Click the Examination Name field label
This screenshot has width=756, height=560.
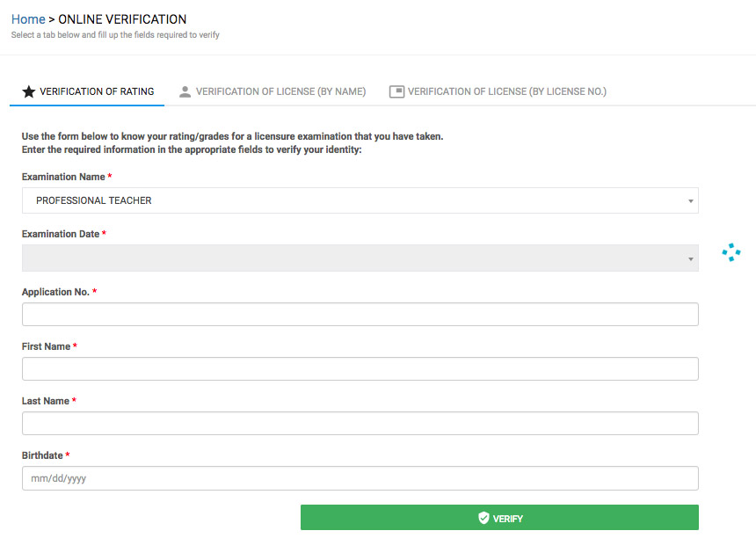click(63, 177)
